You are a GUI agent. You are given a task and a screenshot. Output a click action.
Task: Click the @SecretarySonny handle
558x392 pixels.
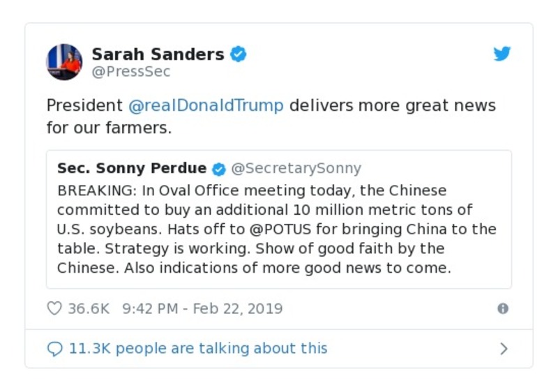tap(296, 168)
